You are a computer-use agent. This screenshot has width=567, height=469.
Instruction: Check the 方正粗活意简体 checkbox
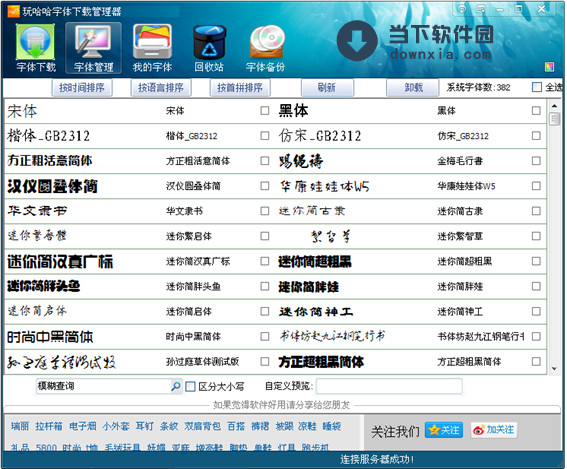coord(265,161)
